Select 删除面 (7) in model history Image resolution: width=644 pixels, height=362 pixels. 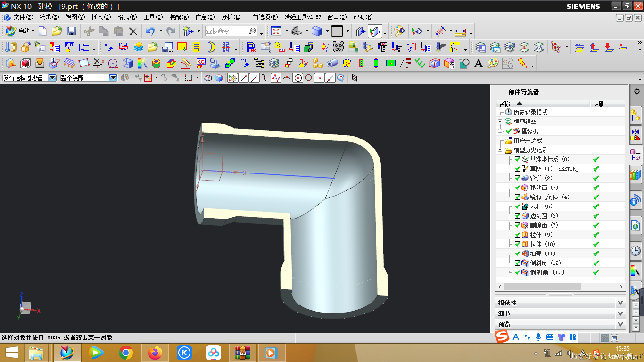[x=544, y=225]
